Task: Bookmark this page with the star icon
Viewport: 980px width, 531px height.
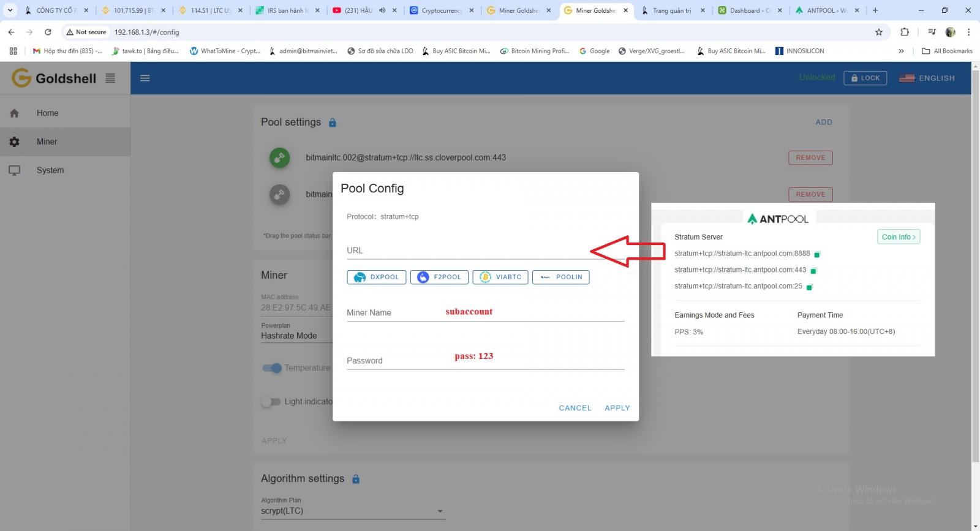Action: [879, 32]
